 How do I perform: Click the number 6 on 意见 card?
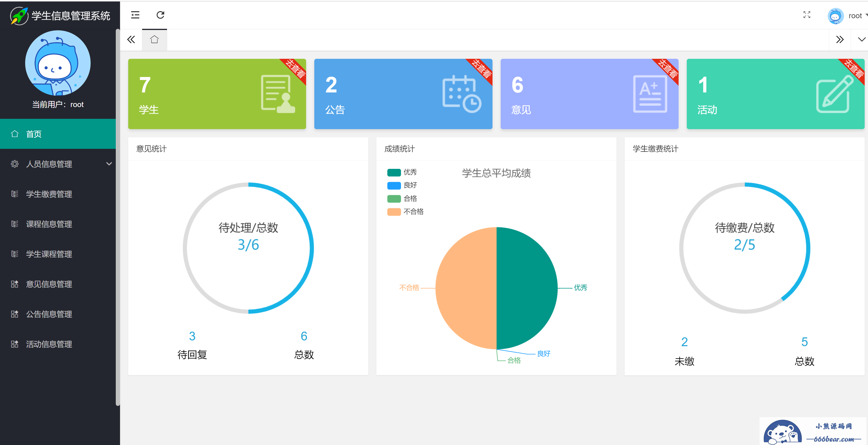click(517, 85)
